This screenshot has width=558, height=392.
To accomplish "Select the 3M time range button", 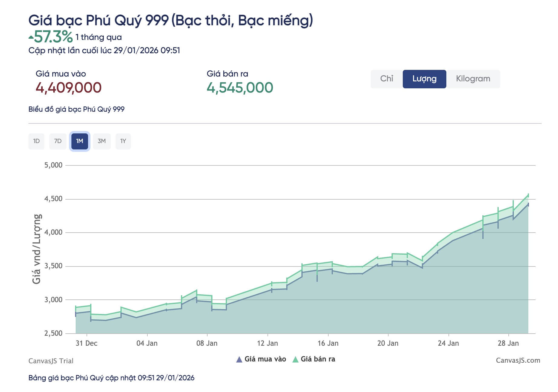I will tap(101, 141).
